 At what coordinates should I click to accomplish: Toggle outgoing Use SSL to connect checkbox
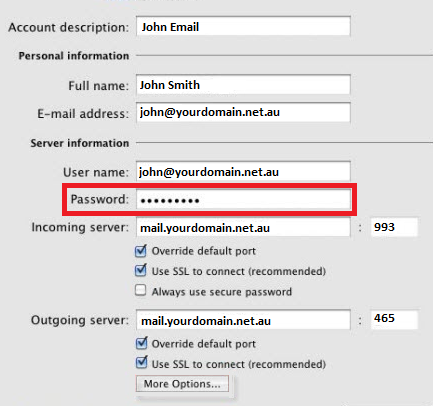pos(141,363)
